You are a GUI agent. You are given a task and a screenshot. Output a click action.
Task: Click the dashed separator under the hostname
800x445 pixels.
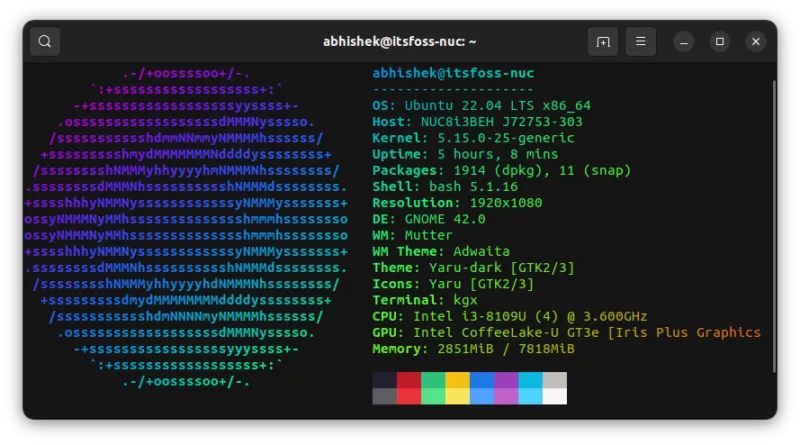pos(453,90)
